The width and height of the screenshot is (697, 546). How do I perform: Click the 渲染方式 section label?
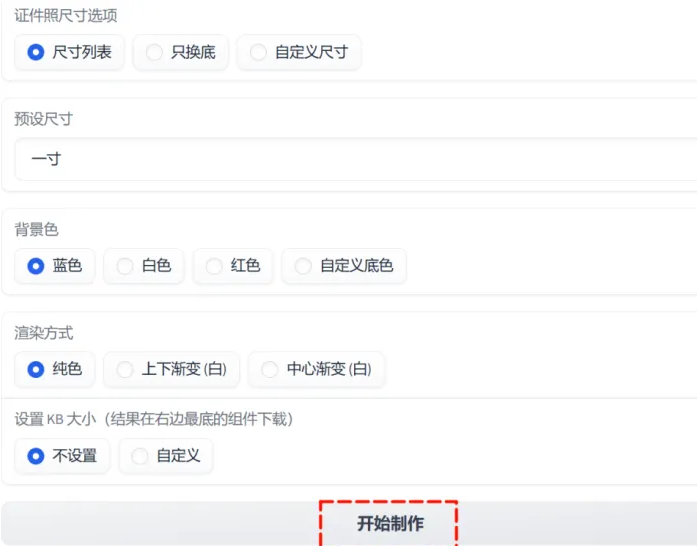click(43, 333)
